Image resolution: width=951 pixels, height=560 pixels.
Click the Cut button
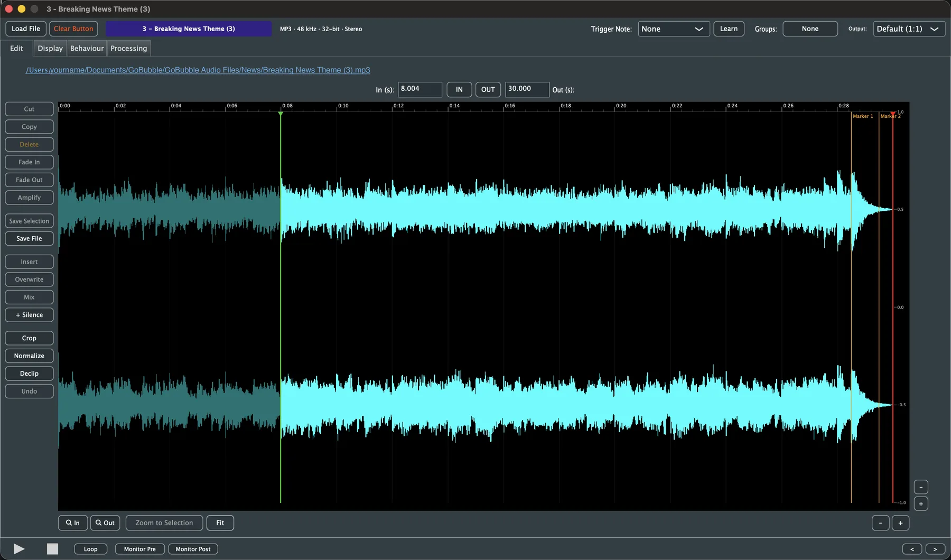[x=29, y=109]
